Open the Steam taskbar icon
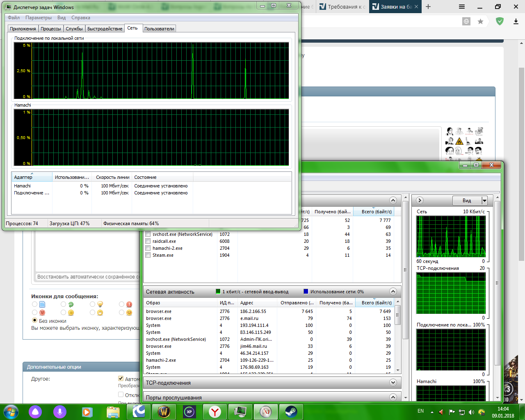Viewport: 525px width, 420px height. (x=291, y=411)
